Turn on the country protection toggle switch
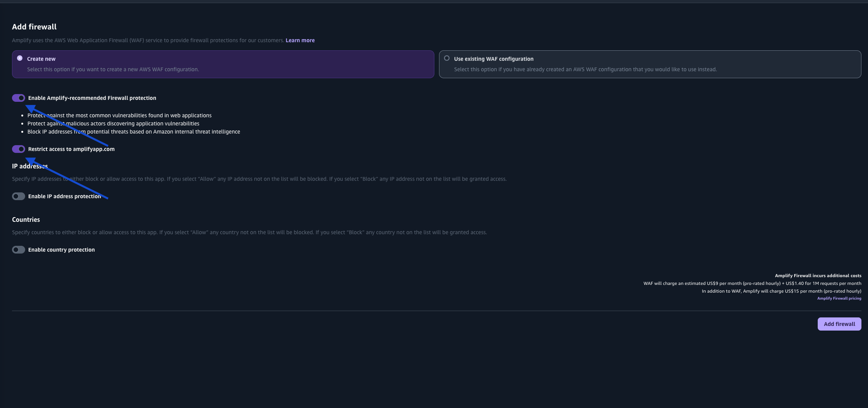The width and height of the screenshot is (868, 408). (x=19, y=250)
